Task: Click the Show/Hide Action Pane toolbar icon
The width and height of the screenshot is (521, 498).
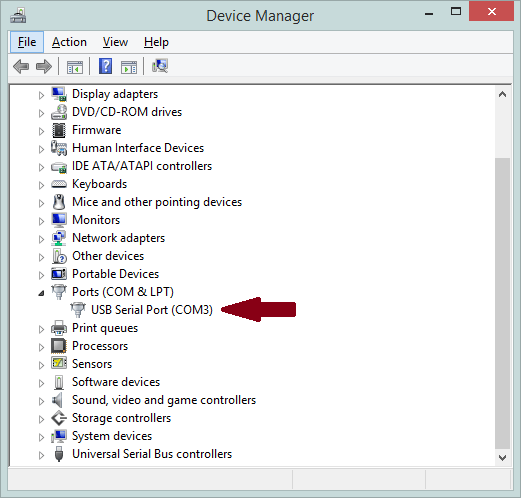Action: pos(129,67)
